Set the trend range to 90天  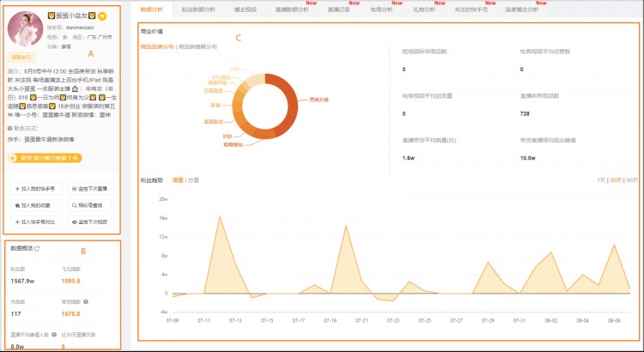pyautogui.click(x=632, y=180)
